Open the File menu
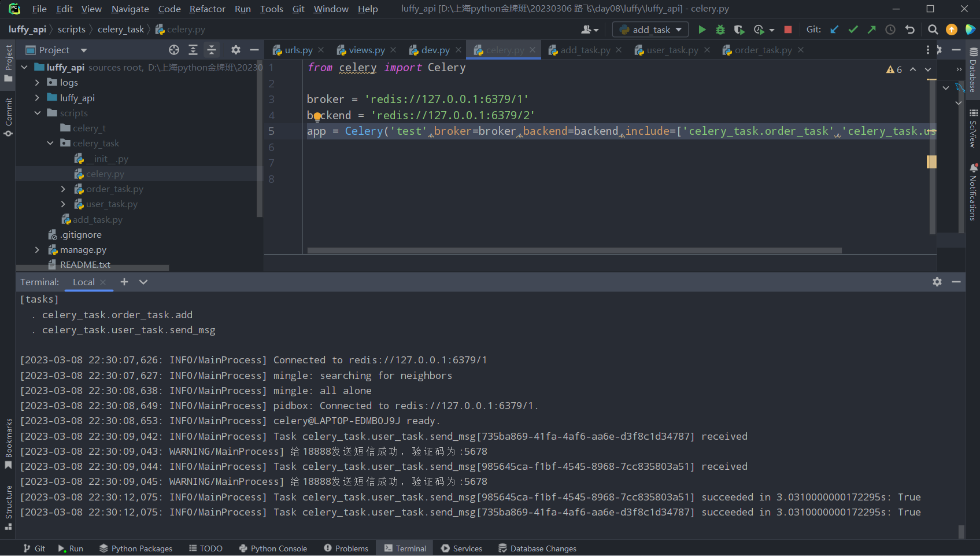The height and width of the screenshot is (556, 980). tap(39, 9)
